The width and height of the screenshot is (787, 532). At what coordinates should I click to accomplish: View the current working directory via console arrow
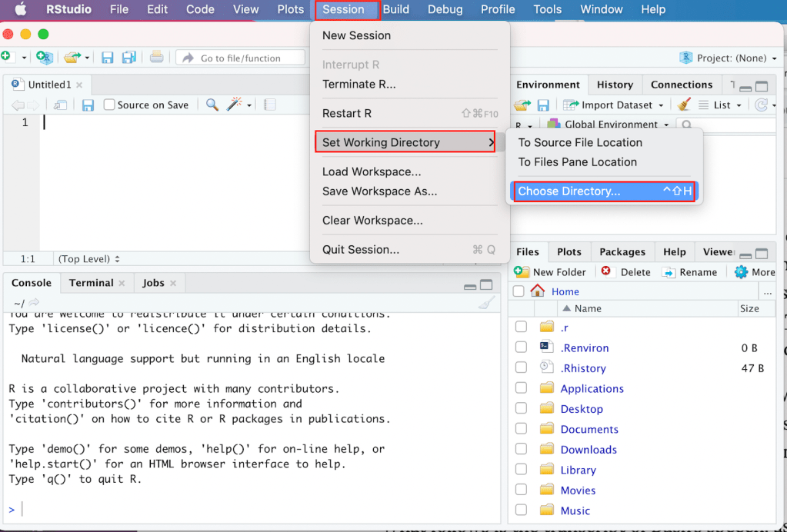click(34, 302)
